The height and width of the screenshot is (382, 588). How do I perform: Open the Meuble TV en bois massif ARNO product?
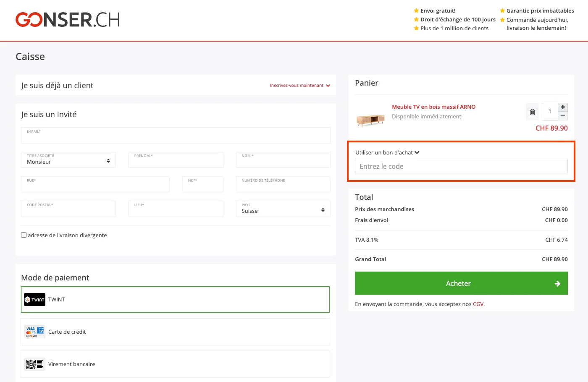(x=433, y=107)
